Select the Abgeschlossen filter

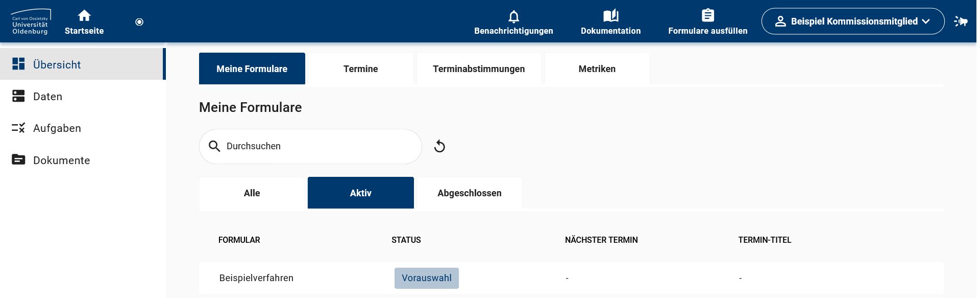click(x=469, y=193)
